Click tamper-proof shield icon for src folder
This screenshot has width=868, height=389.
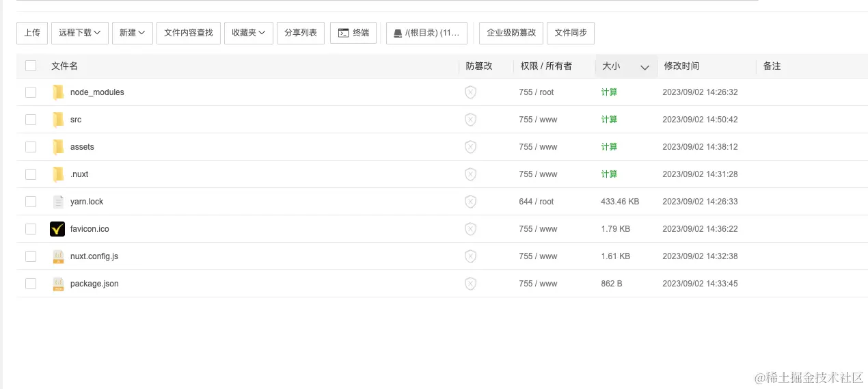(x=470, y=120)
